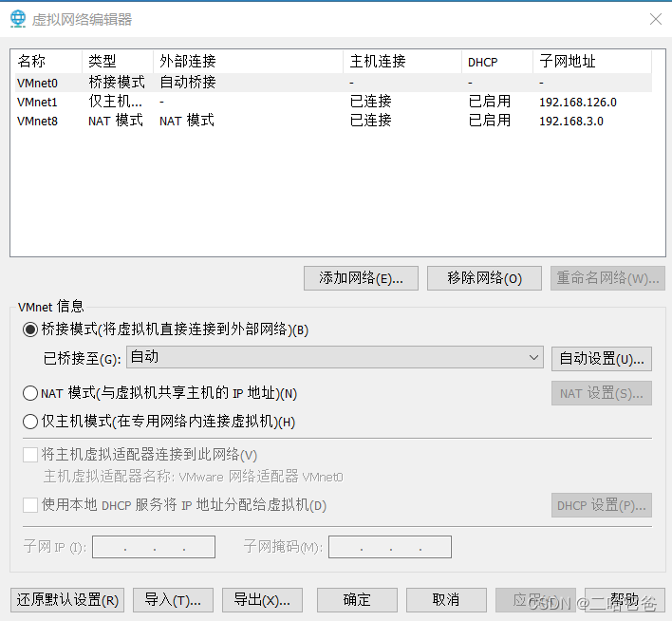The image size is (672, 621).
Task: Click 移除网络(O) button
Action: (484, 278)
